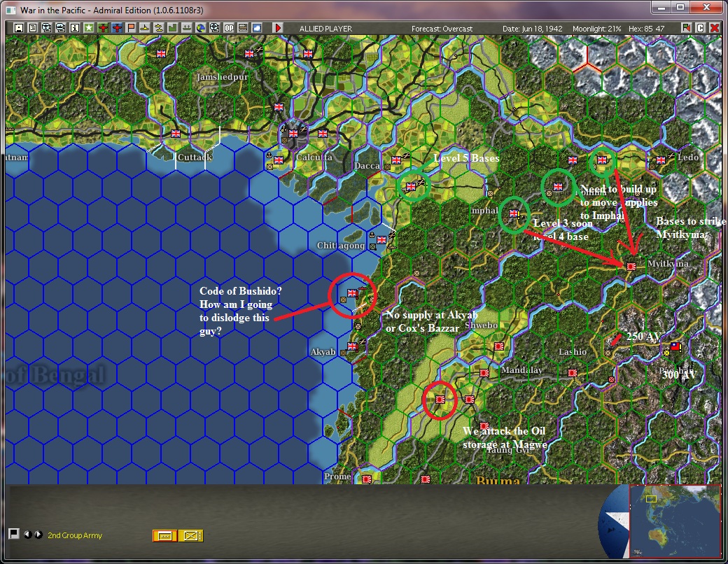Click the white star on green icon
The width and height of the screenshot is (728, 564).
(x=89, y=28)
